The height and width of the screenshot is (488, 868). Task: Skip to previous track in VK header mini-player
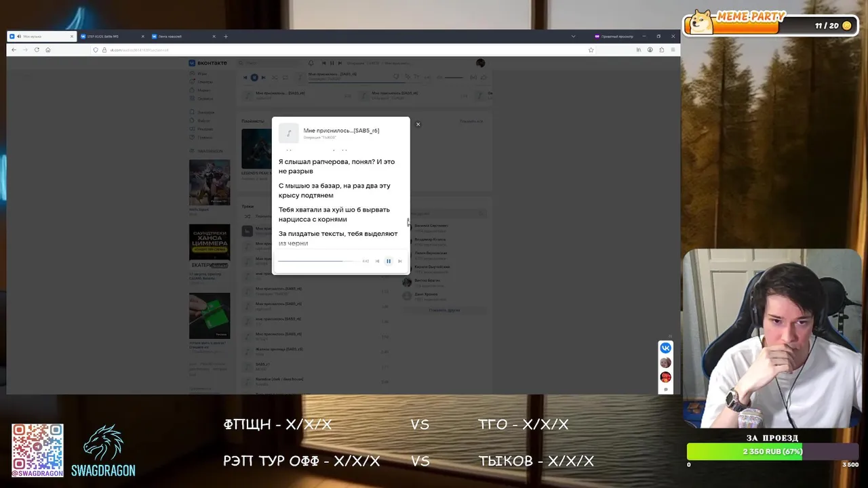[324, 63]
